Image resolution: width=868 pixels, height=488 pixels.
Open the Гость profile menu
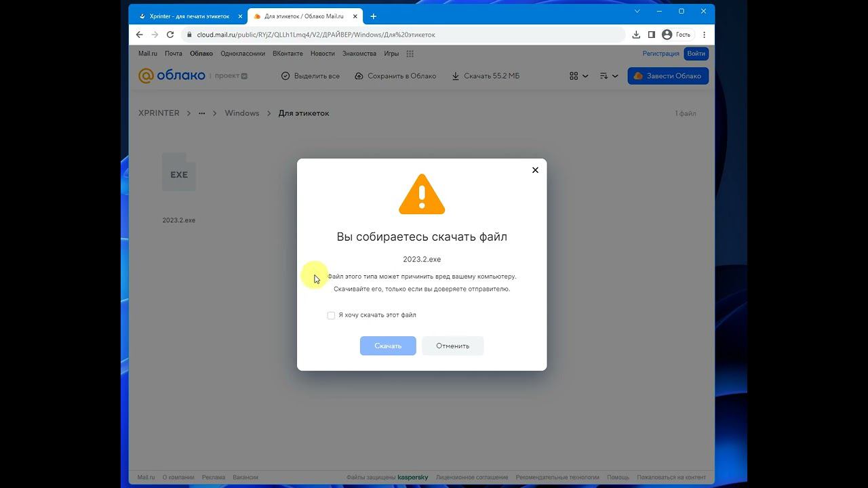tap(677, 35)
